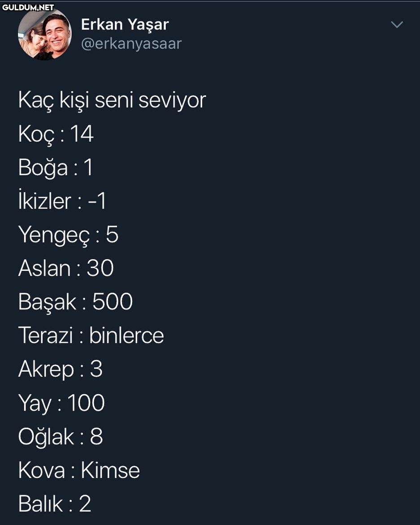
Task: Select the "Terazi : binlerce" line
Action: pos(91,335)
